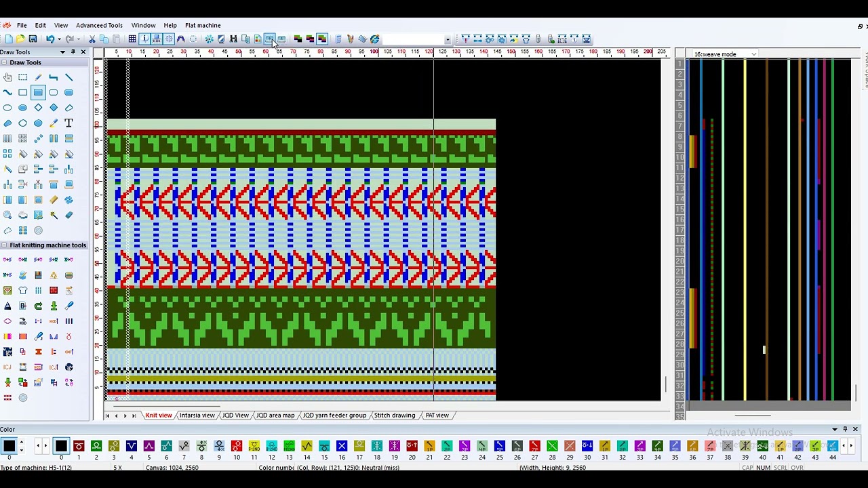Viewport: 868px width, 488px height.
Task: Click the green first align icon in right toolbar
Action: coord(465,39)
